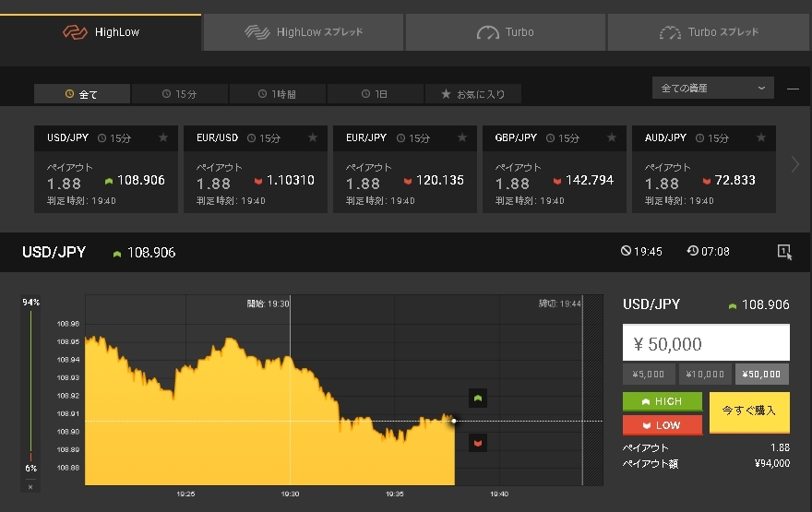Open the Turbo スプレッド tab
Viewport: 812px width, 512px height.
point(708,32)
